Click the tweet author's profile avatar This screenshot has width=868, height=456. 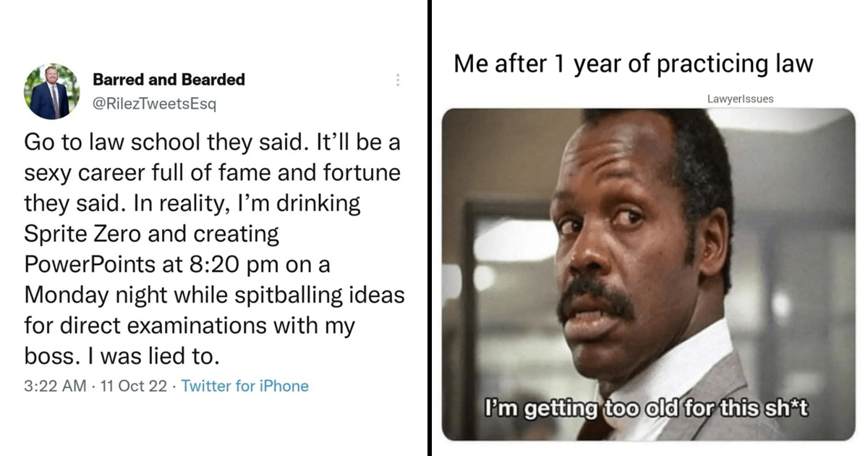pyautogui.click(x=50, y=91)
